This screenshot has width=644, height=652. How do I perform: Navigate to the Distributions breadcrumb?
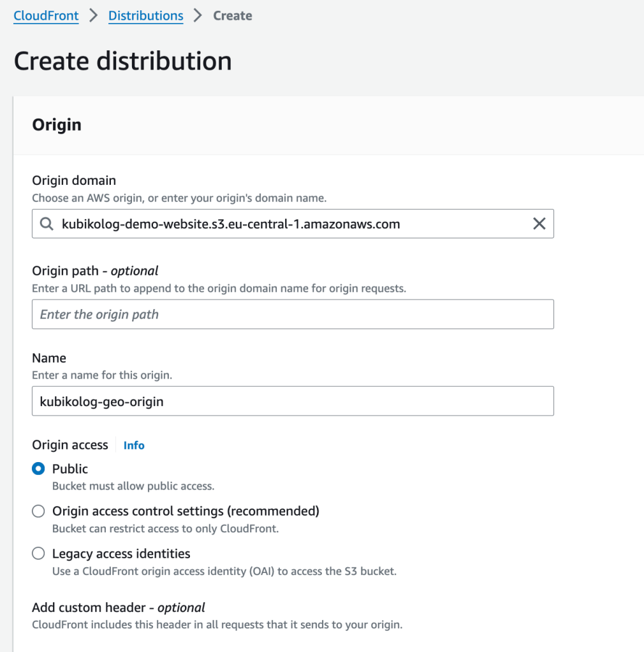[146, 16]
